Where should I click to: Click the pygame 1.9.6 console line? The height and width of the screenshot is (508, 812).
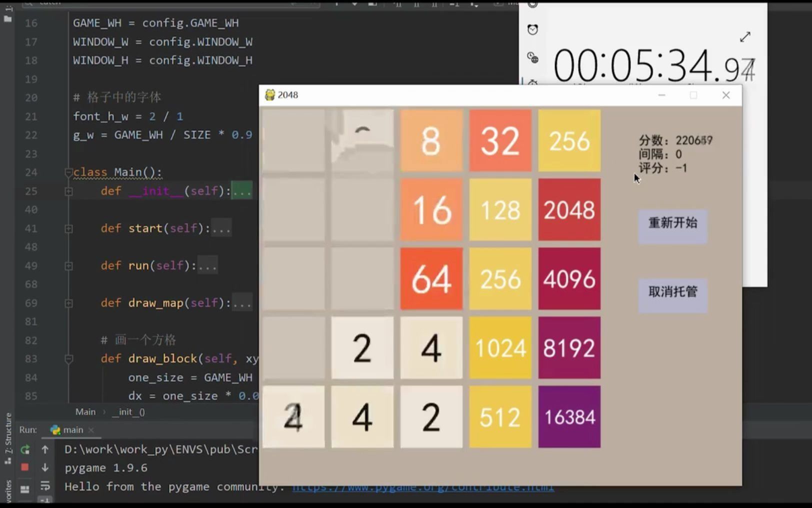106,468
